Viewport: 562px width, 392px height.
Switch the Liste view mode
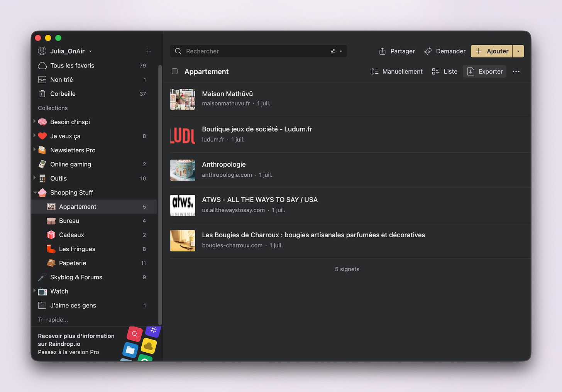[445, 71]
